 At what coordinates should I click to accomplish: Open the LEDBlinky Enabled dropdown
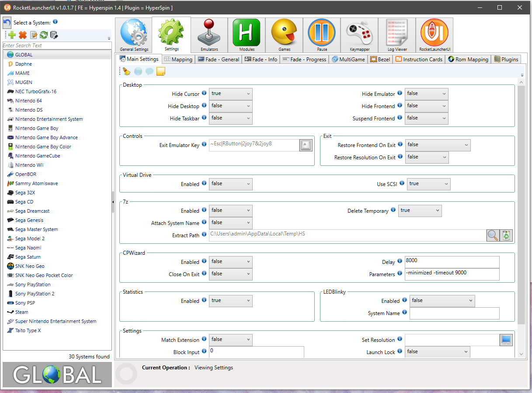442,301
